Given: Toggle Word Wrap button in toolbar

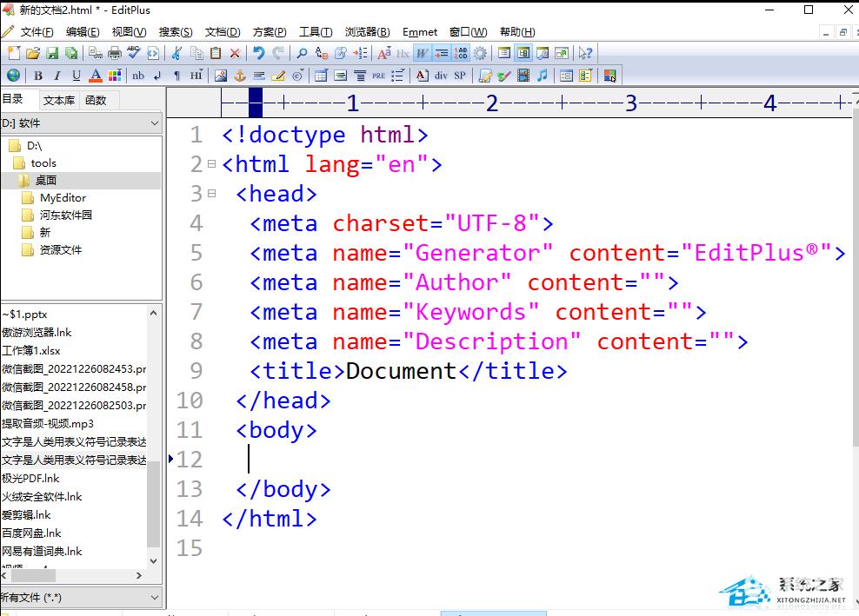Looking at the screenshot, I should click(422, 54).
